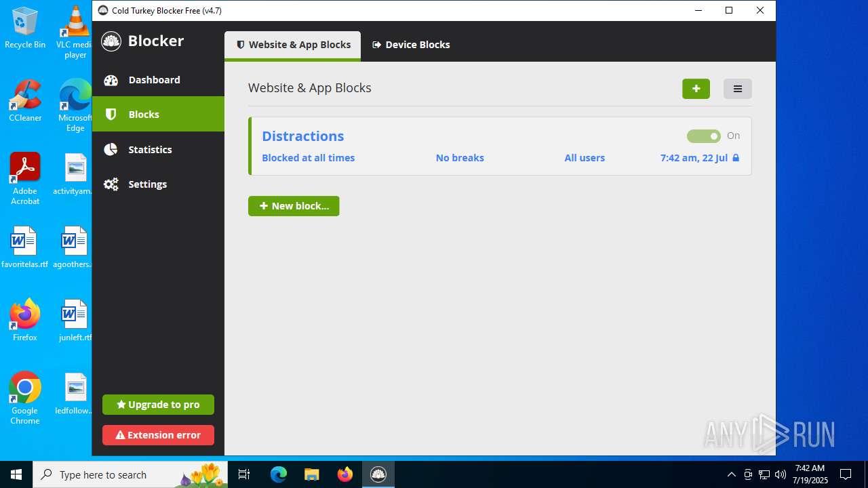868x488 pixels.
Task: Click 'Blocked at all times' schedule
Action: pos(308,158)
